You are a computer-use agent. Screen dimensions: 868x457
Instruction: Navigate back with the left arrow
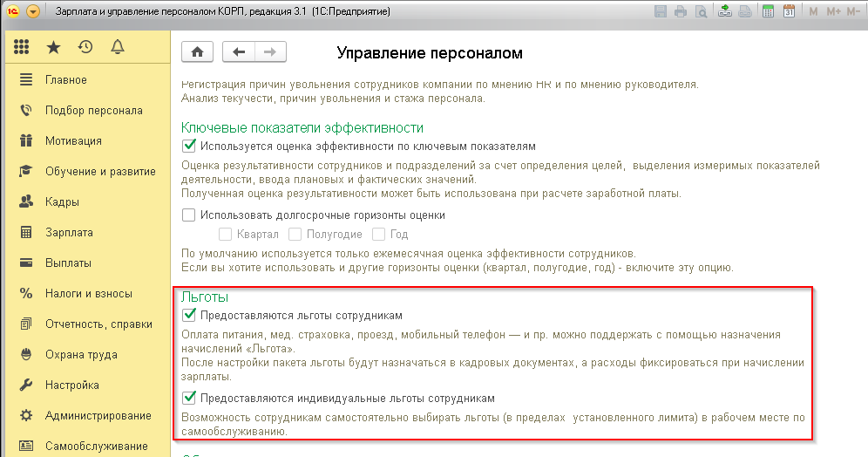coord(239,52)
